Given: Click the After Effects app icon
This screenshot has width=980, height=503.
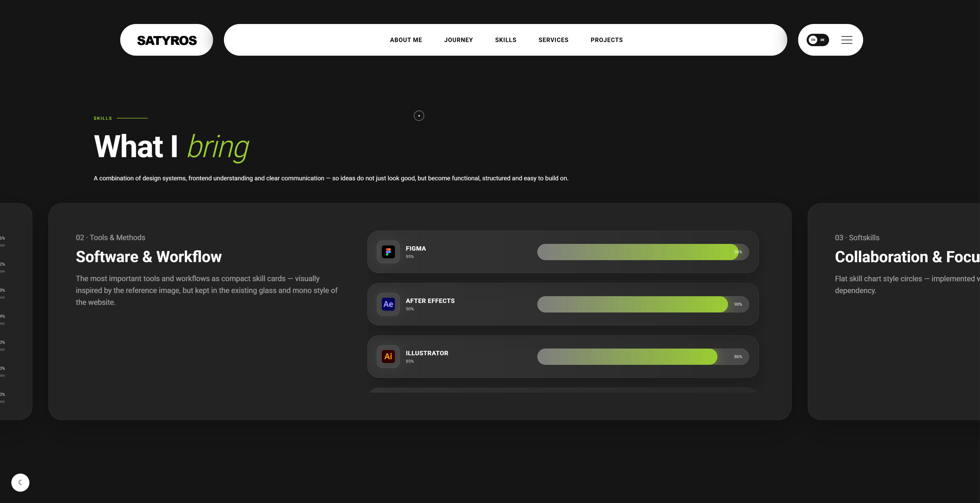Looking at the screenshot, I should click(x=388, y=304).
